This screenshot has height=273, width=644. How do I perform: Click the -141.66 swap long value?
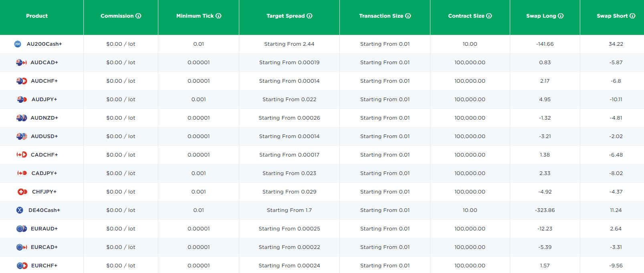[x=545, y=44]
